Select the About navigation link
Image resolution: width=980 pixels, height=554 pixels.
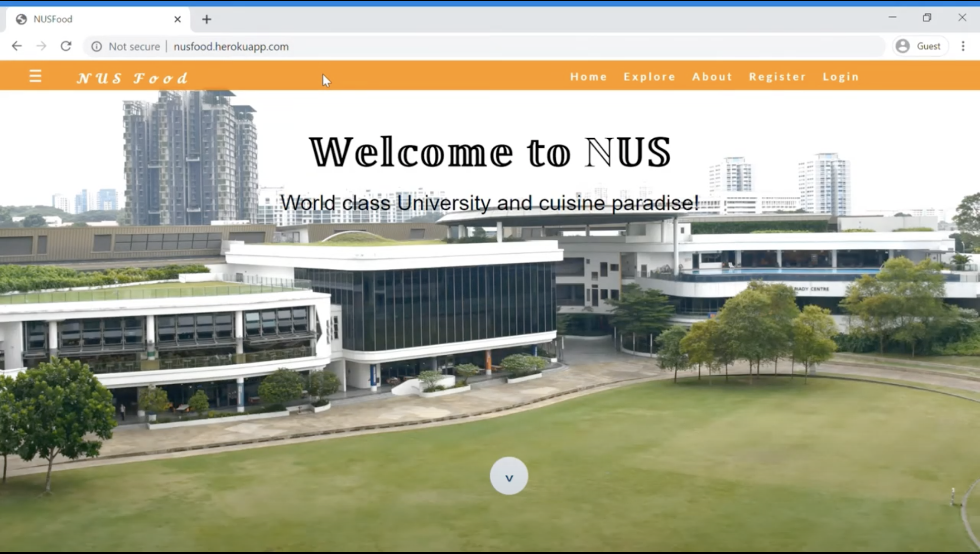[x=712, y=77]
